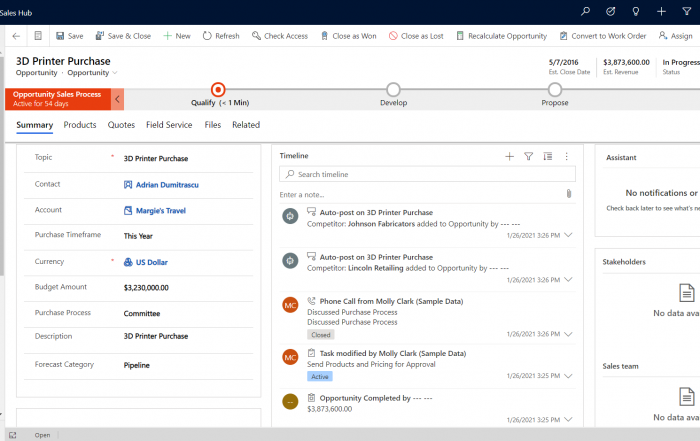Click avatar of Johnson Fabricators auto-post

coord(290,216)
